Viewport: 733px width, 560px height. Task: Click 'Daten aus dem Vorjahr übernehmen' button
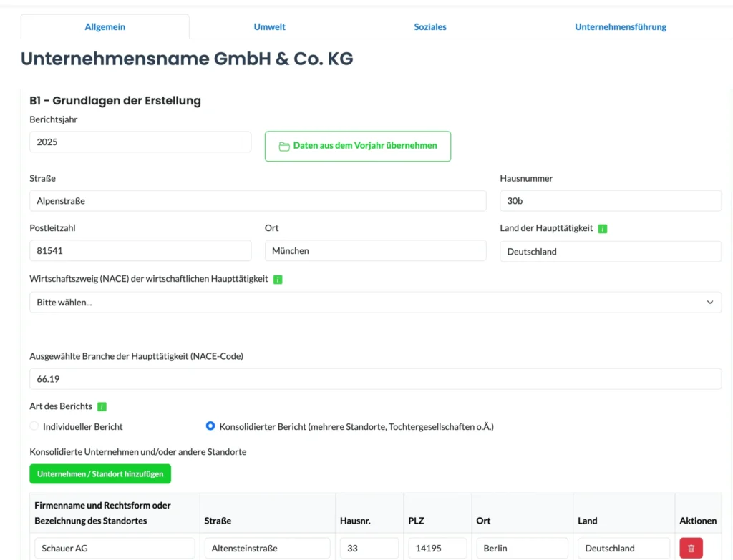pos(357,146)
